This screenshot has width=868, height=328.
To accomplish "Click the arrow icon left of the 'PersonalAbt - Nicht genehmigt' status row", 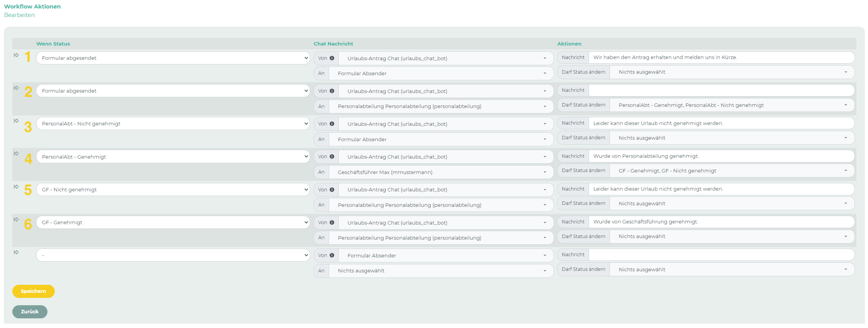I will [16, 121].
